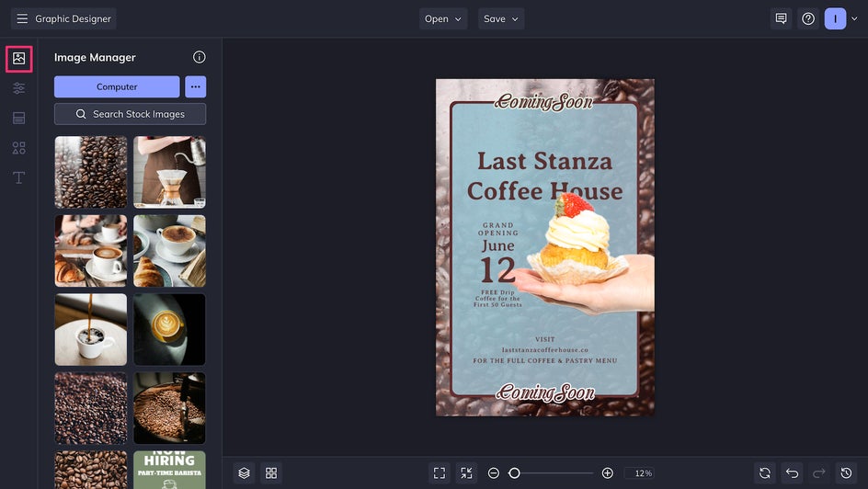Open the Text tool sidebar icon
Viewport: 868px width, 489px height.
point(18,177)
